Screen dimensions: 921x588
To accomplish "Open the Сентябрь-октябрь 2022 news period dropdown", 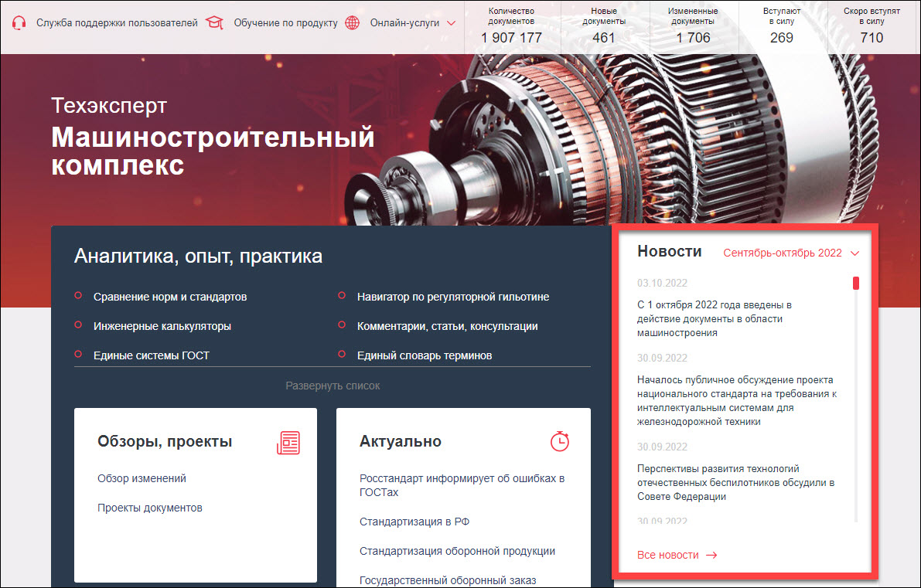I will point(790,253).
